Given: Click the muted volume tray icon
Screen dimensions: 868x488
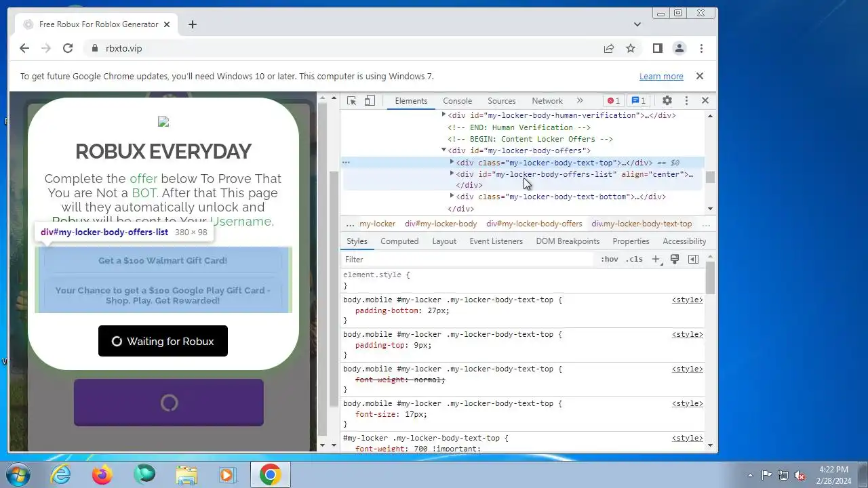Looking at the screenshot, I should (x=800, y=475).
